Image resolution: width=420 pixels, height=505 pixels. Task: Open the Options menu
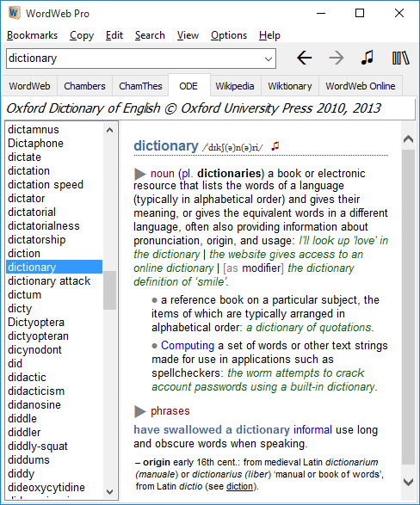pos(229,35)
